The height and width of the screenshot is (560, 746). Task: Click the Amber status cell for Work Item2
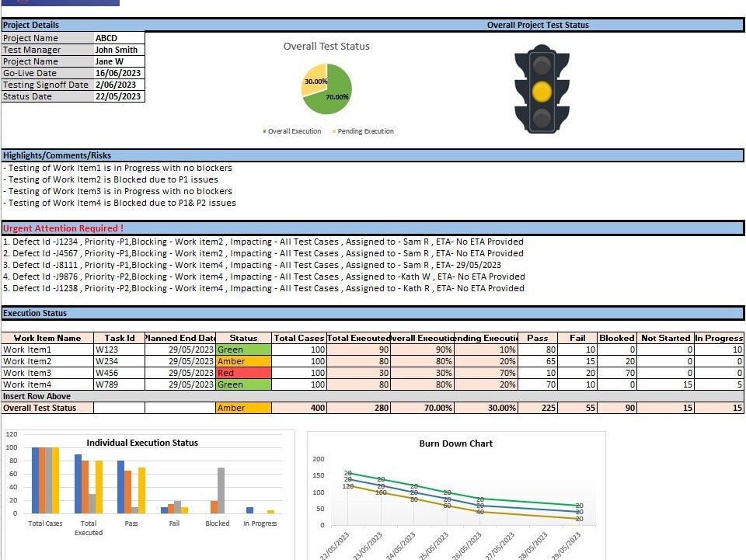[x=243, y=361]
